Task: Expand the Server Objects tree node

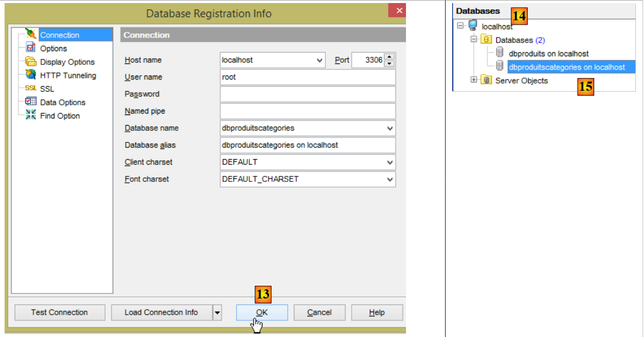Action: tap(474, 80)
